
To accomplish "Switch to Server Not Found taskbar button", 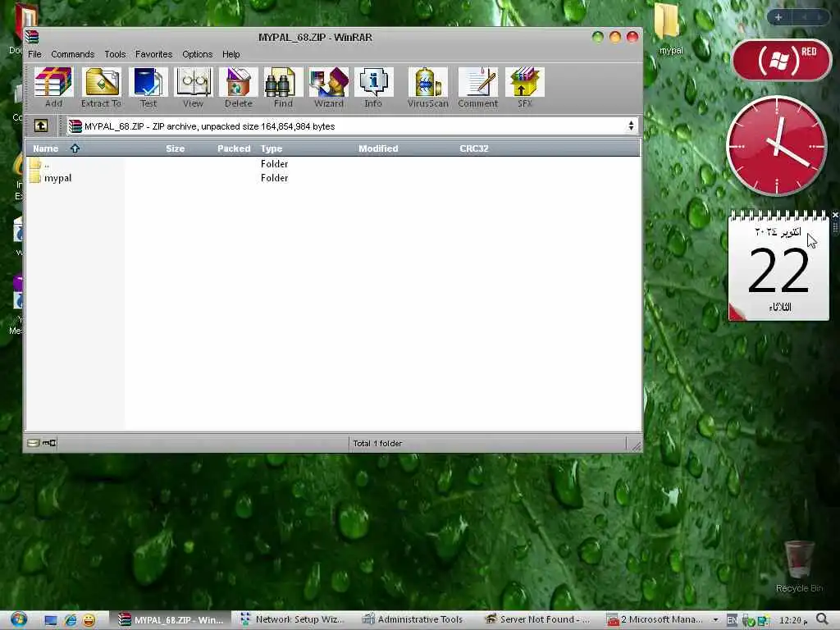I will (537, 620).
